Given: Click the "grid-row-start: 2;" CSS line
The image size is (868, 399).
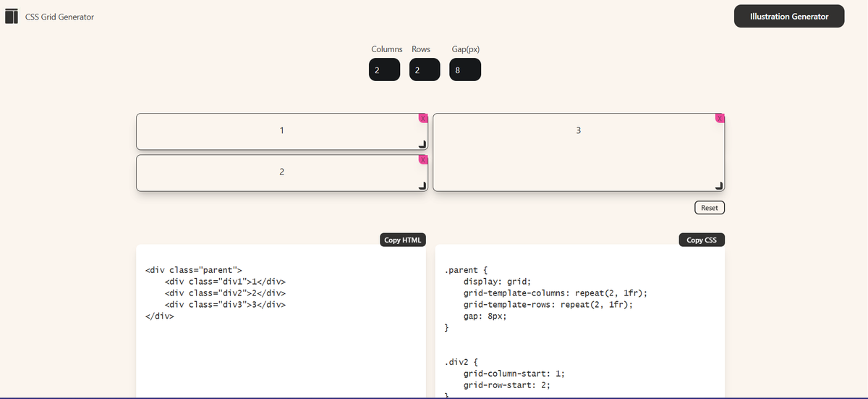Looking at the screenshot, I should [x=507, y=385].
